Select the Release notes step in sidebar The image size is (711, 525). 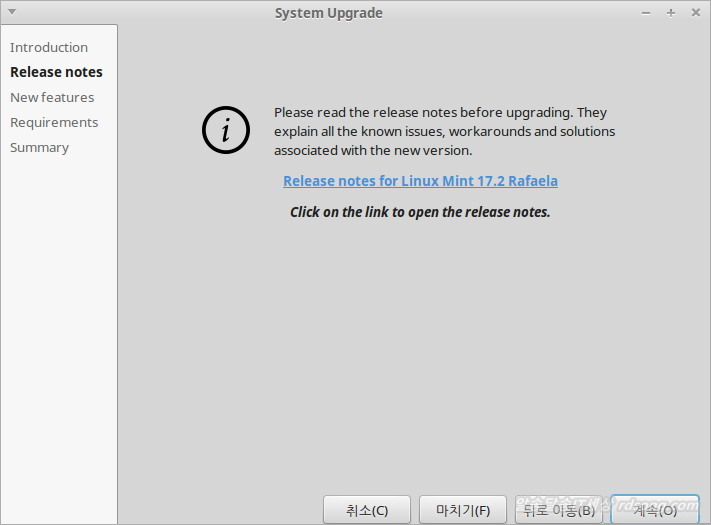56,72
